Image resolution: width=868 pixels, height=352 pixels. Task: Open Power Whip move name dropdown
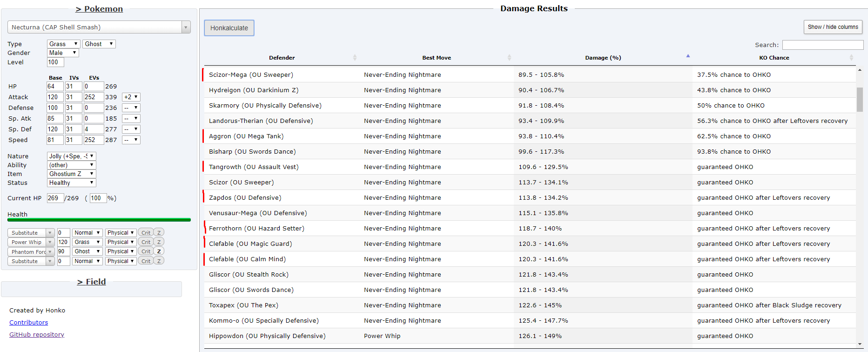31,242
